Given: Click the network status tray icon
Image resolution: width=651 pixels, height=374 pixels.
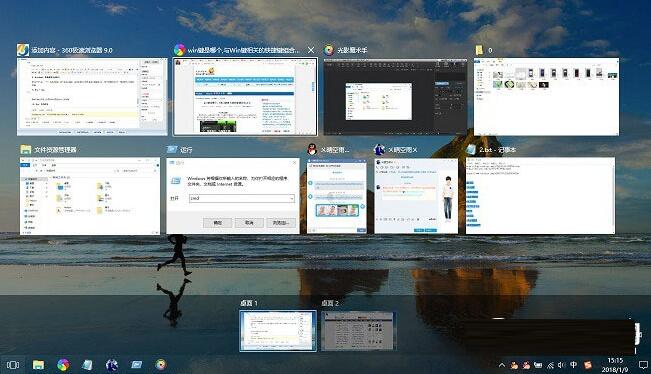Looking at the screenshot, I should point(550,365).
